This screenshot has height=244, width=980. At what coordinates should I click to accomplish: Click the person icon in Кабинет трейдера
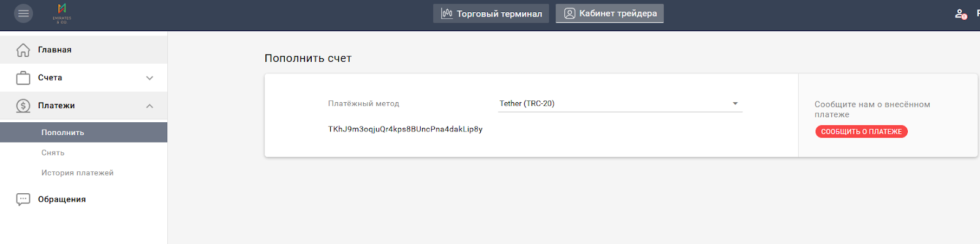570,13
